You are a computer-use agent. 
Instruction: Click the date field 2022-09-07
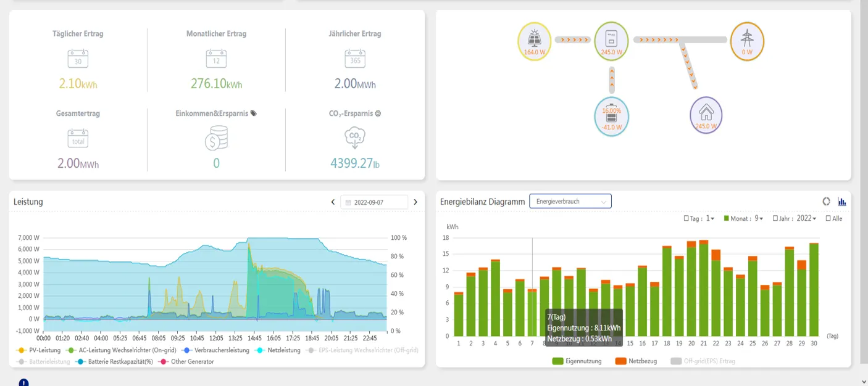coord(374,202)
